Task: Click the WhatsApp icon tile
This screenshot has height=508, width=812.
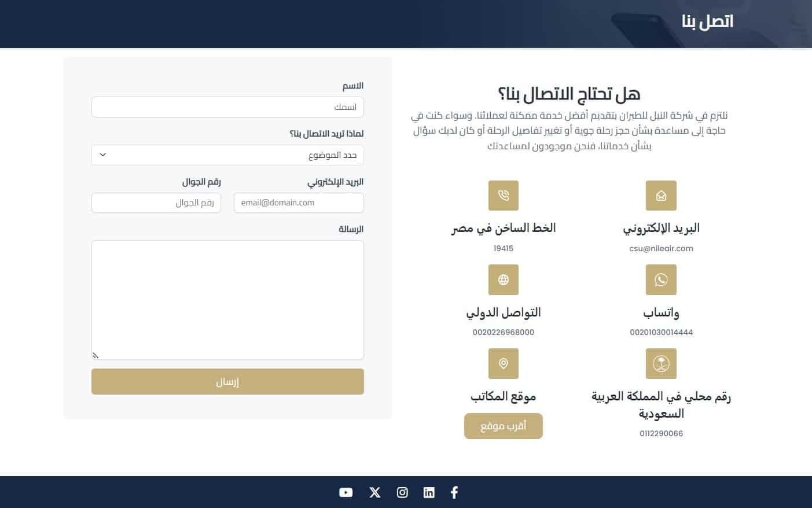Action: (x=661, y=280)
